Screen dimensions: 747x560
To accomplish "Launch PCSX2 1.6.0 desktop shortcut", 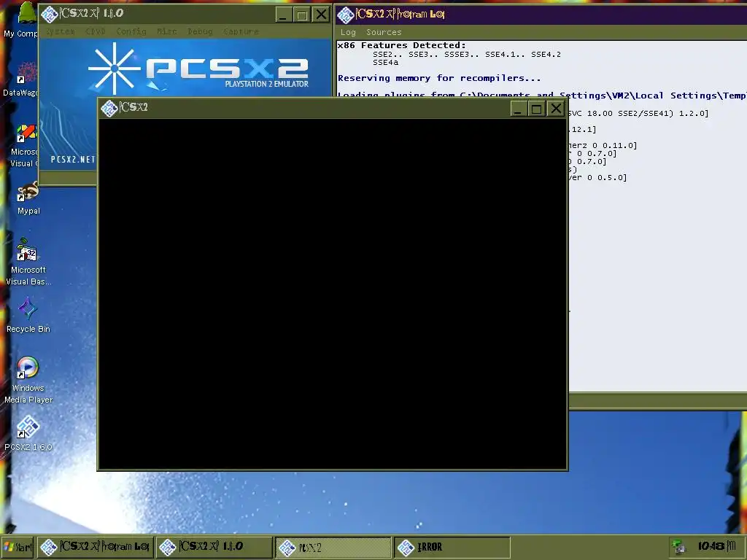I will tap(28, 433).
